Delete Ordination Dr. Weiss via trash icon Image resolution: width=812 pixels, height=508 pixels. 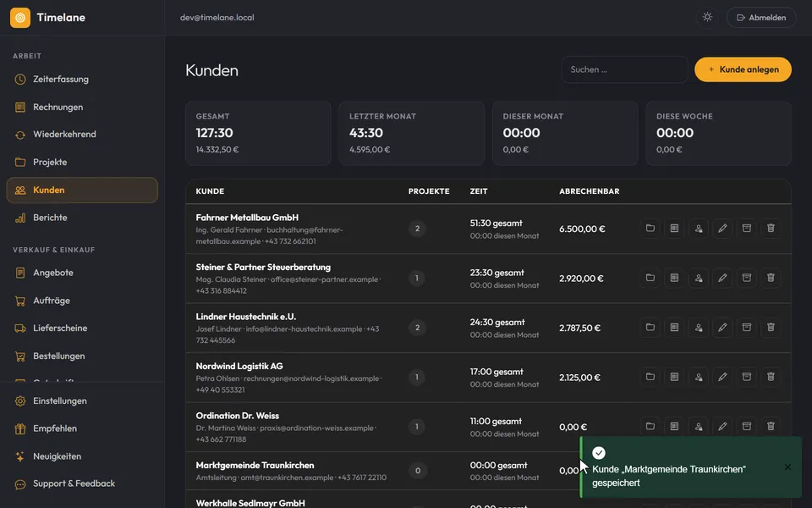771,427
